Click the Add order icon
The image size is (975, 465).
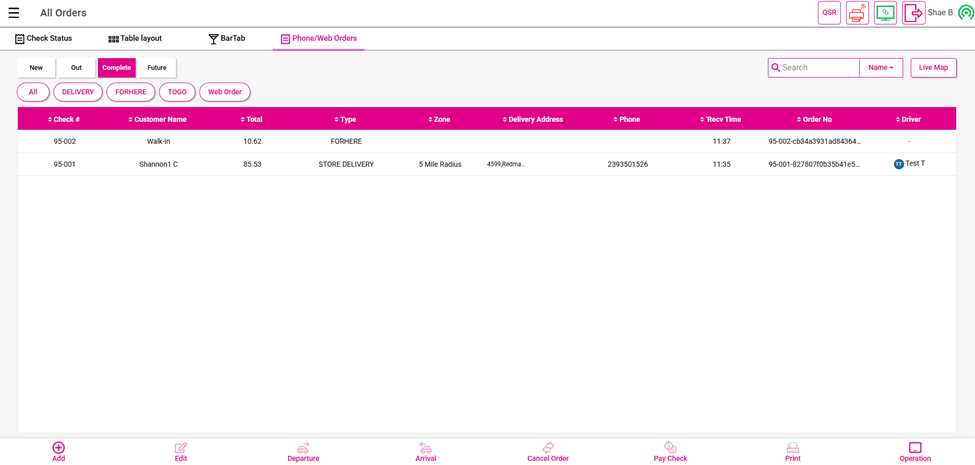coord(59,448)
